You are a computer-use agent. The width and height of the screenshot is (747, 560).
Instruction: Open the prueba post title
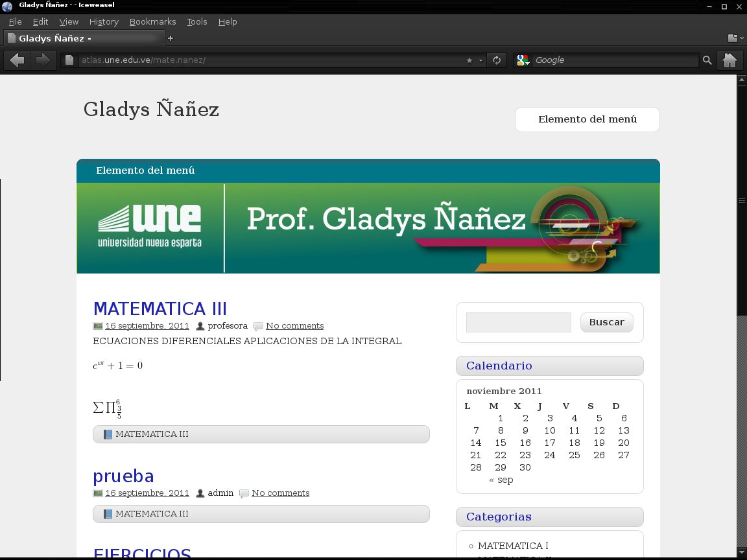(x=123, y=476)
